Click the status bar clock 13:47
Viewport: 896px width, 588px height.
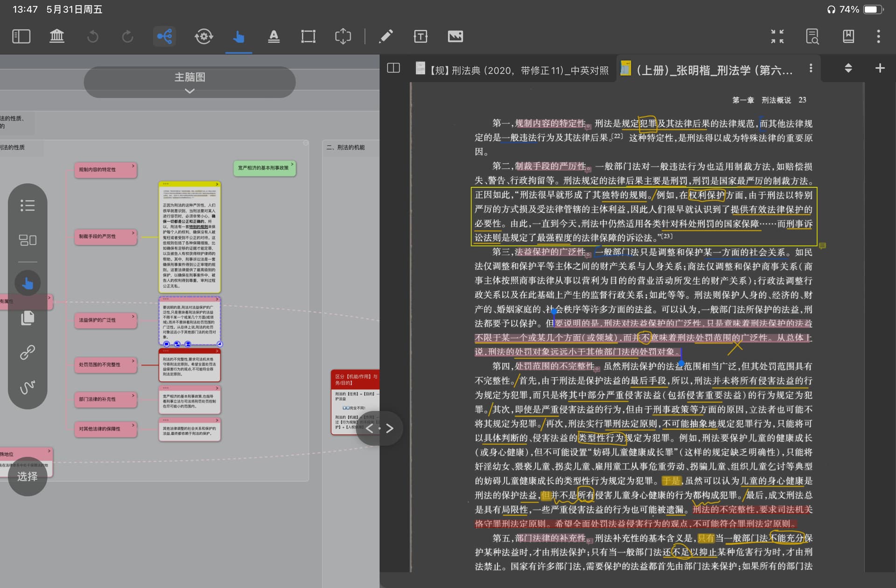pos(25,9)
